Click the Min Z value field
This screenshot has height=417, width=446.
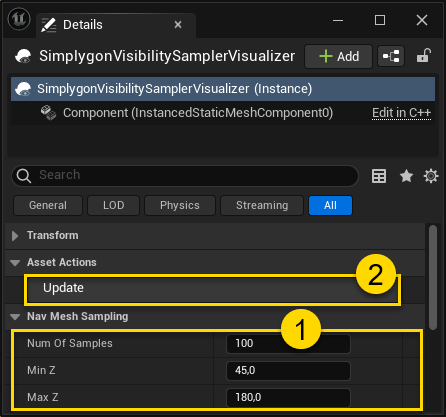pos(288,371)
